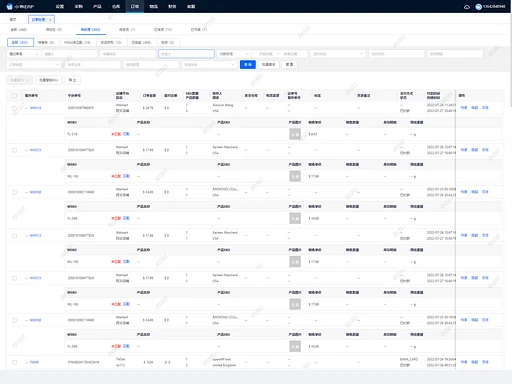Click the 批量替换SKU button

pos(49,80)
